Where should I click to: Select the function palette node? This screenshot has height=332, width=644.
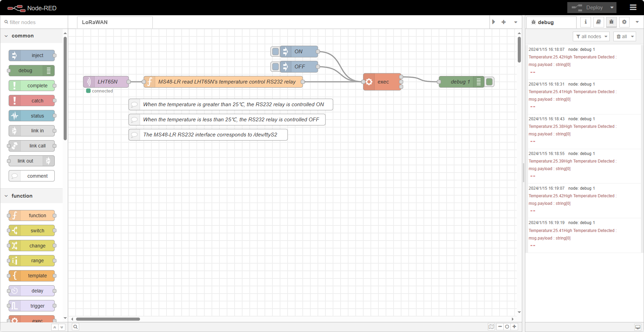click(32, 215)
